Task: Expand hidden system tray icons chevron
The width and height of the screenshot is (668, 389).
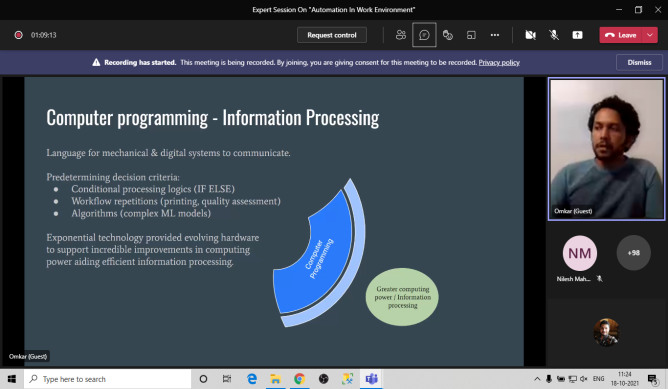Action: [537, 379]
